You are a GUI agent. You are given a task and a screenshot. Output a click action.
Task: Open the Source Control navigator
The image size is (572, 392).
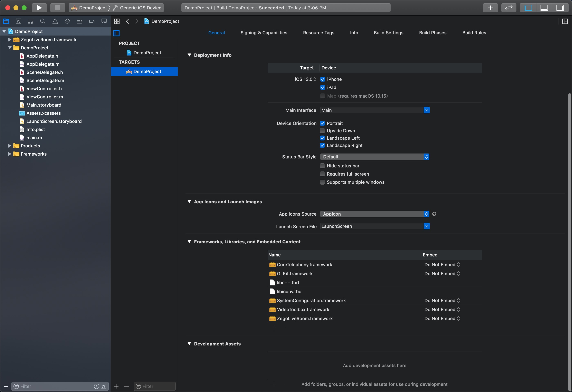tap(18, 21)
